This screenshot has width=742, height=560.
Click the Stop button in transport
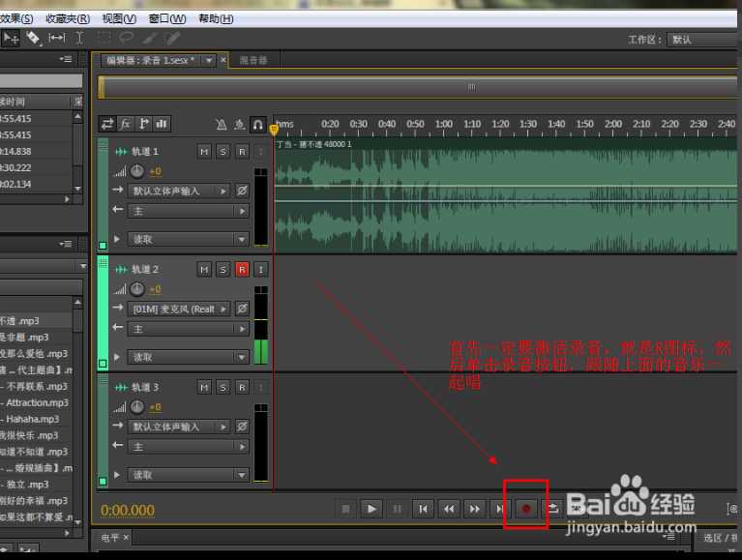pos(346,509)
